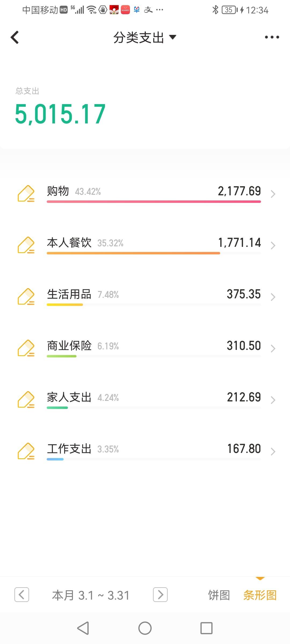Viewport: 290px width, 644px height.
Task: Select the 条形图 bar chart tab
Action: pos(260,595)
